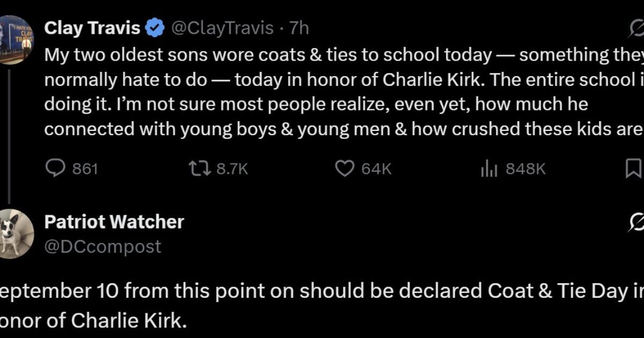Open Patriot Watcher's dog avatar
Image resolution: width=644 pixels, height=338 pixels.
pyautogui.click(x=16, y=234)
